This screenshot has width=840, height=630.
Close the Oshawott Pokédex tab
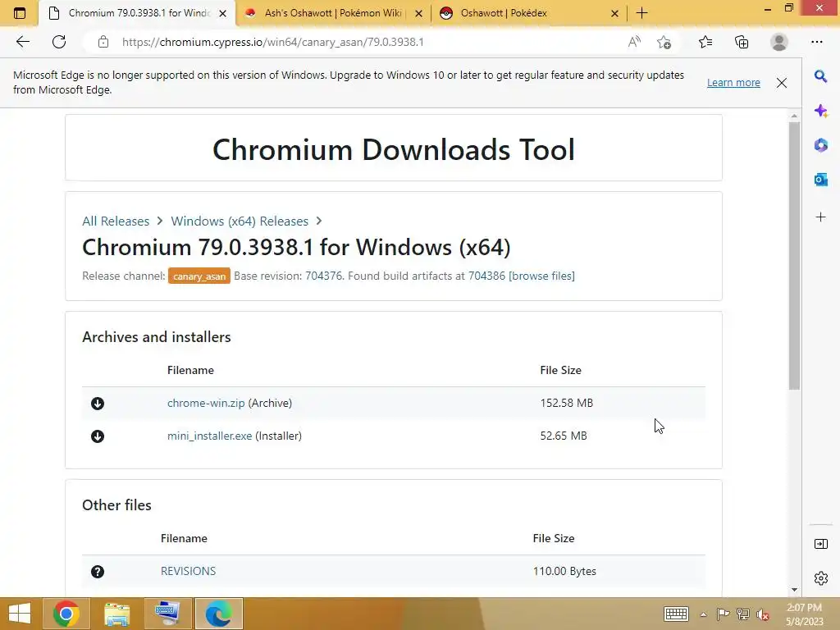(x=615, y=13)
